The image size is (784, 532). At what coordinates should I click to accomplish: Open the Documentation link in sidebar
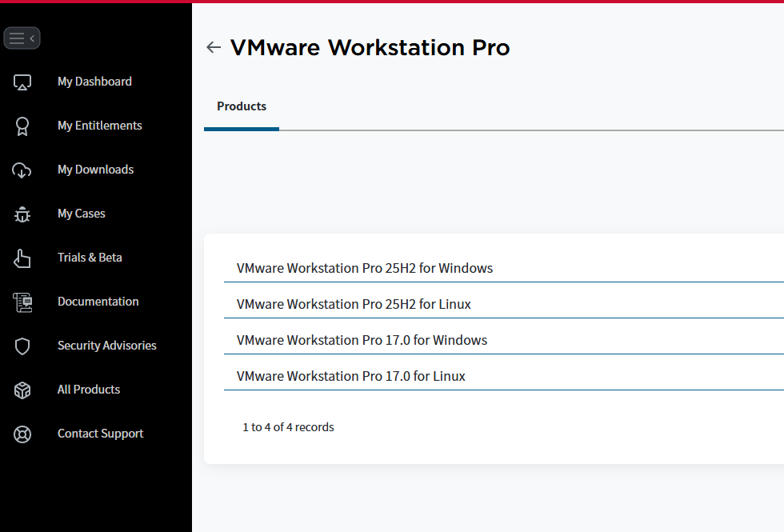(x=98, y=302)
